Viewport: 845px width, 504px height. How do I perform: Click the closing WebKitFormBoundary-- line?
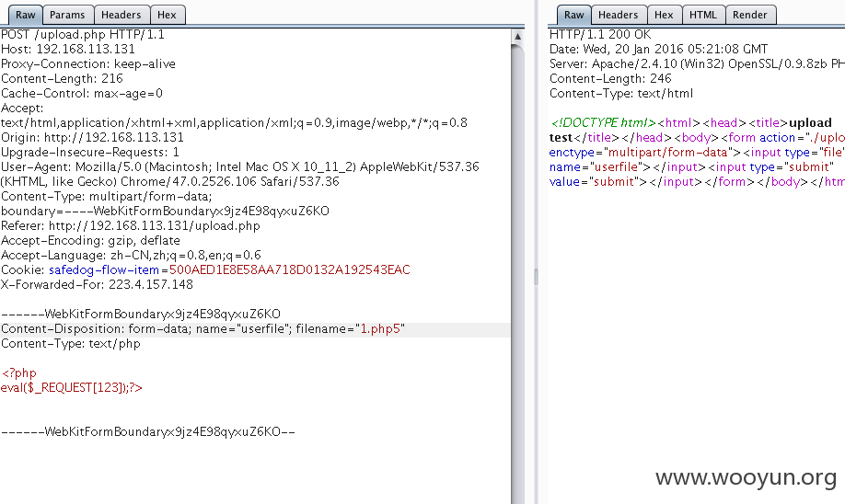click(148, 432)
